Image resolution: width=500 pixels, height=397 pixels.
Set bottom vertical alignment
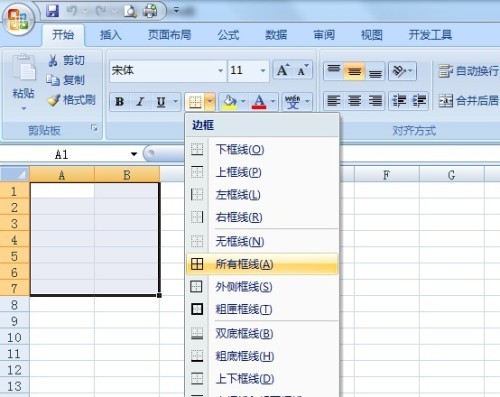tap(375, 71)
